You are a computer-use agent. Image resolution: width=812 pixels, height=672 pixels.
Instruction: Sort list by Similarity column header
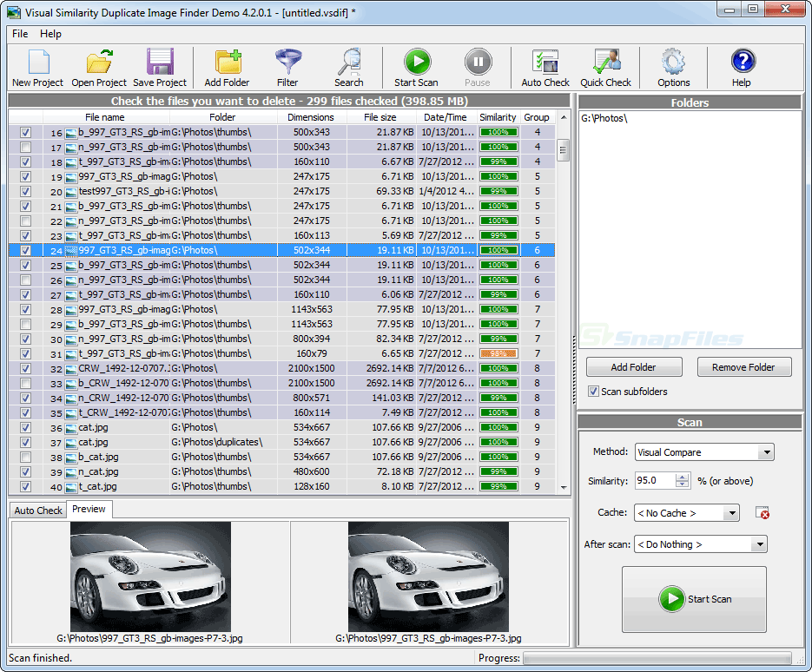pyautogui.click(x=498, y=117)
